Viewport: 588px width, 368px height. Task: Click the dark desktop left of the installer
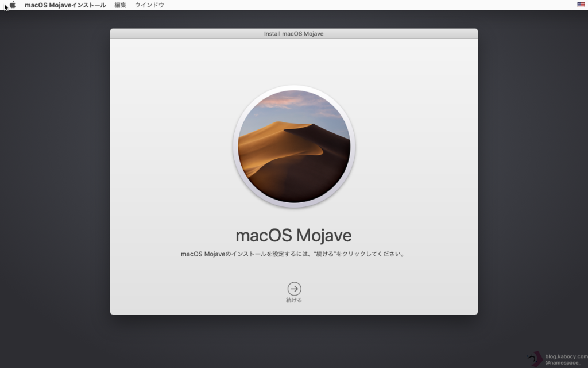point(55,172)
